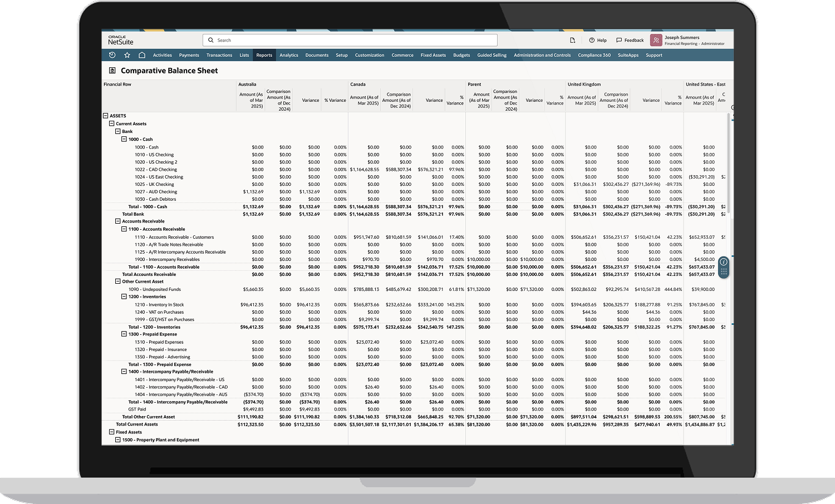
Task: Open the Analytics menu
Action: [289, 55]
